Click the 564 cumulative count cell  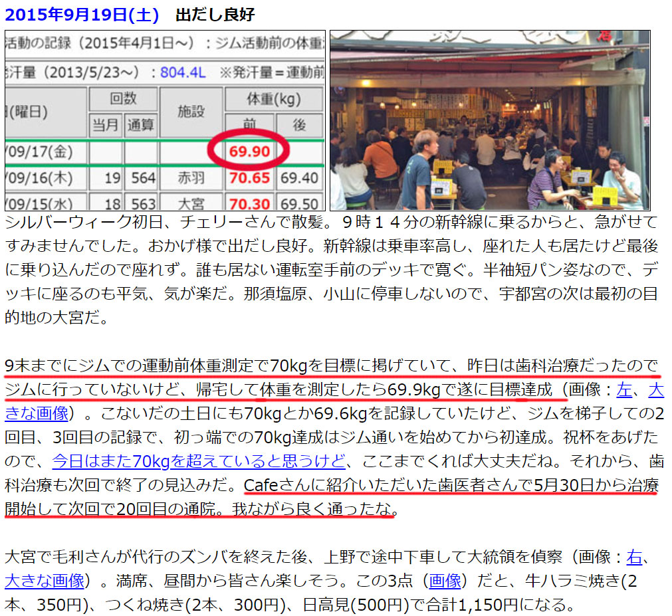(140, 178)
